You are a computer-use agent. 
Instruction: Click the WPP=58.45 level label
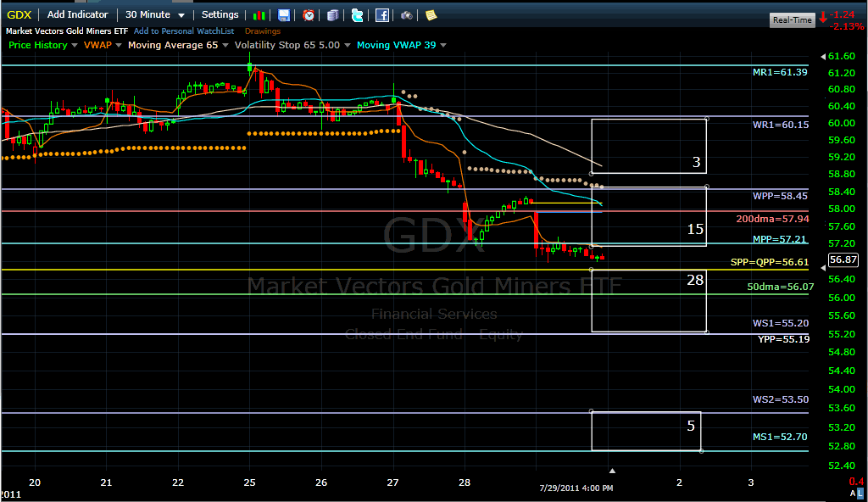[780, 196]
